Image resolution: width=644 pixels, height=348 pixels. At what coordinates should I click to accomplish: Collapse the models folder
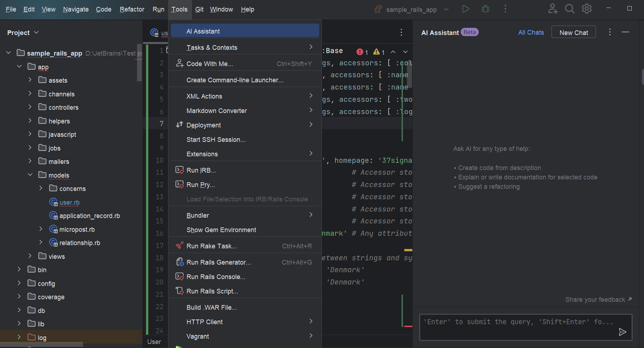pos(30,175)
